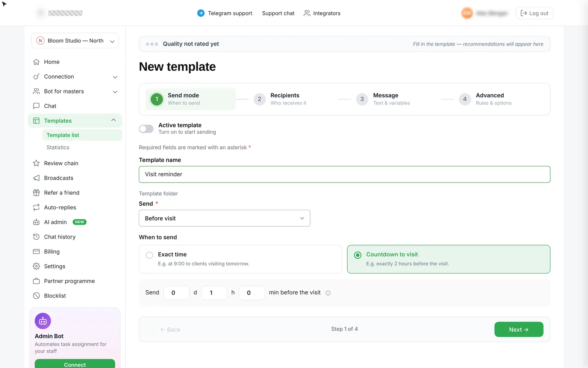Image resolution: width=588 pixels, height=368 pixels.
Task: Click the Review chain star icon
Action: click(x=36, y=163)
